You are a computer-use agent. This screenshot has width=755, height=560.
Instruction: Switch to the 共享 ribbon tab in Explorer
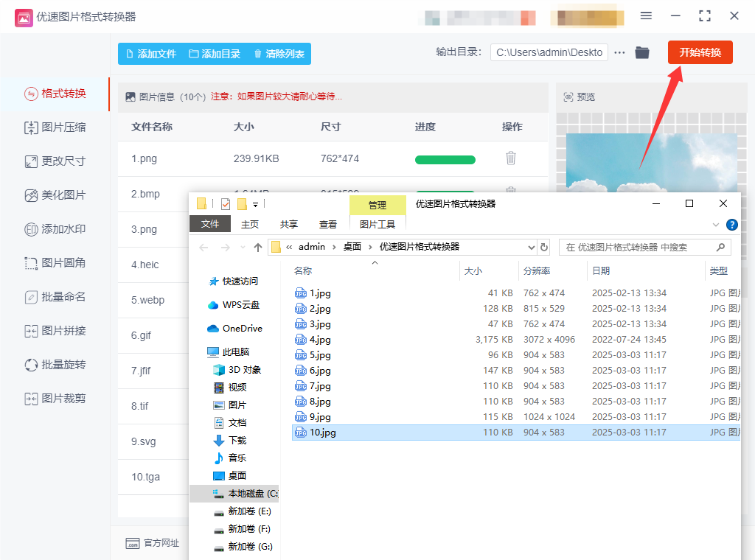(289, 224)
